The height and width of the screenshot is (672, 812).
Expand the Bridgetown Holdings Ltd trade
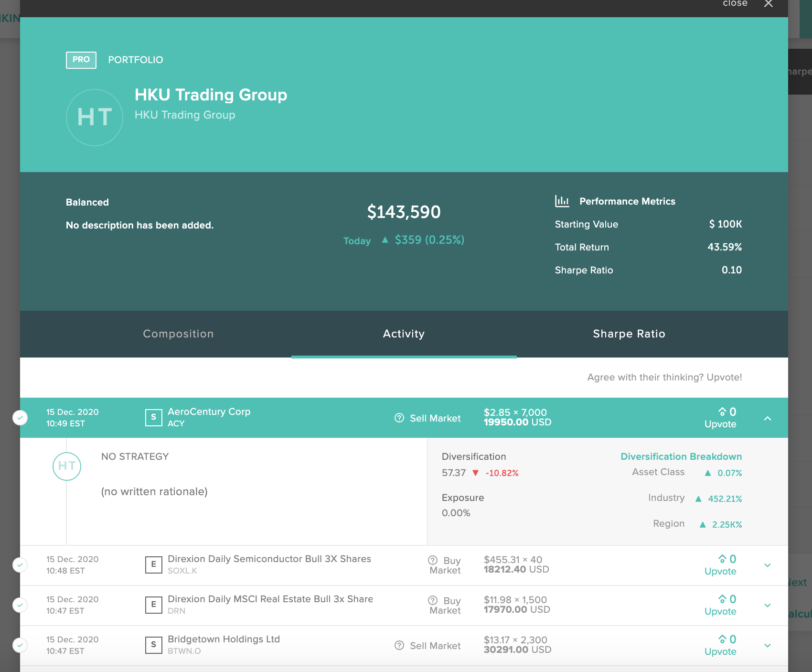tap(768, 646)
